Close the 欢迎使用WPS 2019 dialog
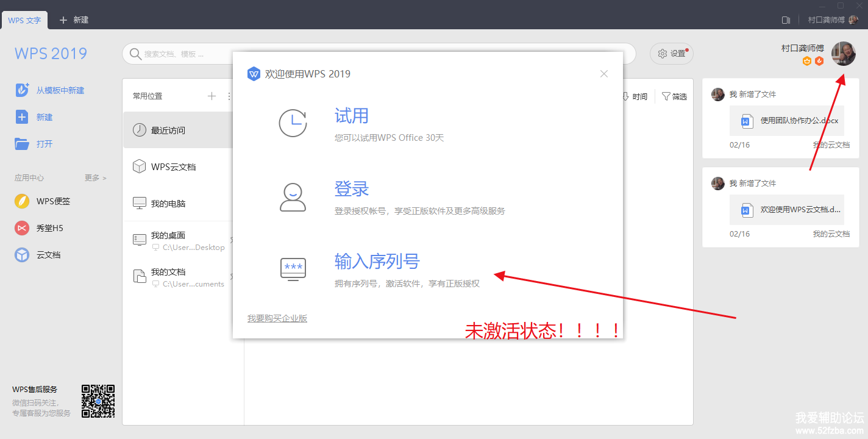This screenshot has height=439, width=868. coord(604,74)
